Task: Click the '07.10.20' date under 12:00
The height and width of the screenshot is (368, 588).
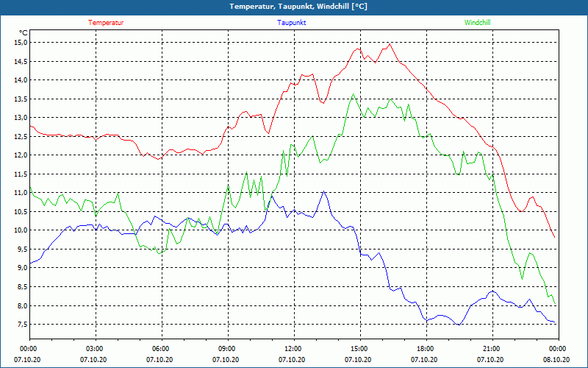Action: 292,359
